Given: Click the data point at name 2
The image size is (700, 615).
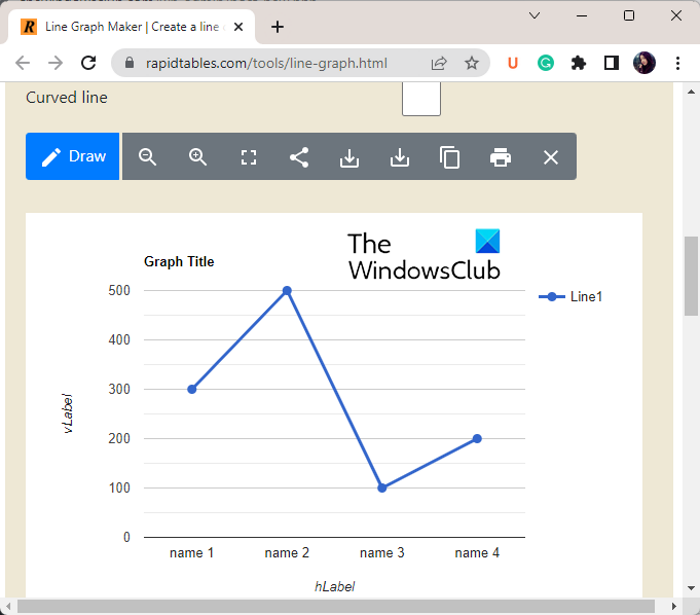Looking at the screenshot, I should pyautogui.click(x=287, y=291).
